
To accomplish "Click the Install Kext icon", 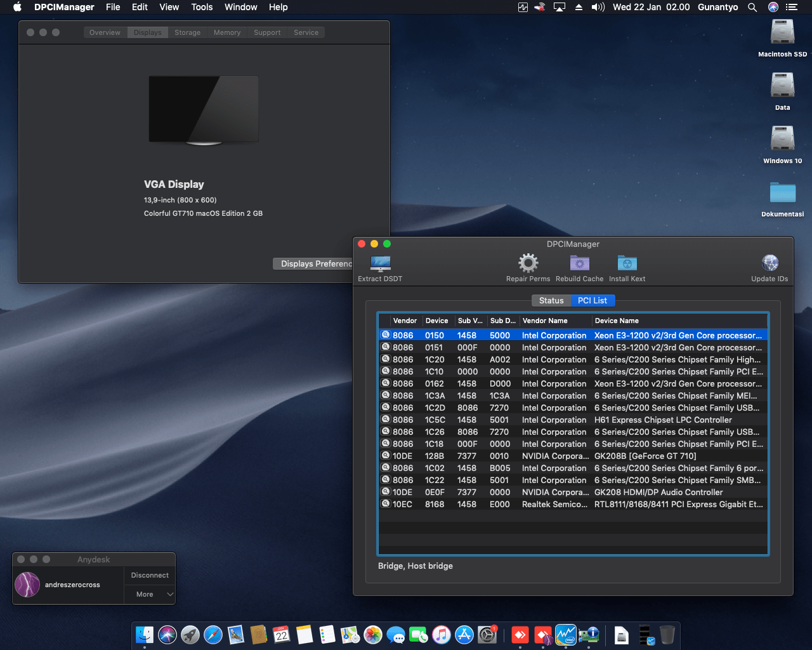I will click(627, 263).
